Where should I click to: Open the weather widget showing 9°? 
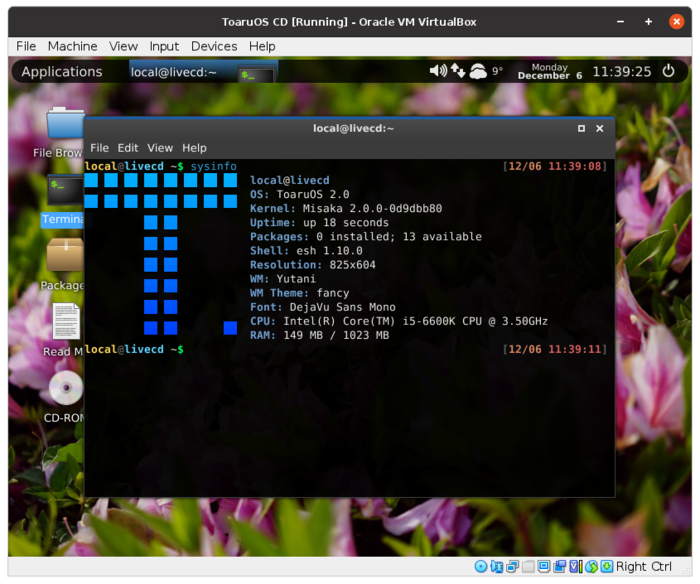coord(486,71)
